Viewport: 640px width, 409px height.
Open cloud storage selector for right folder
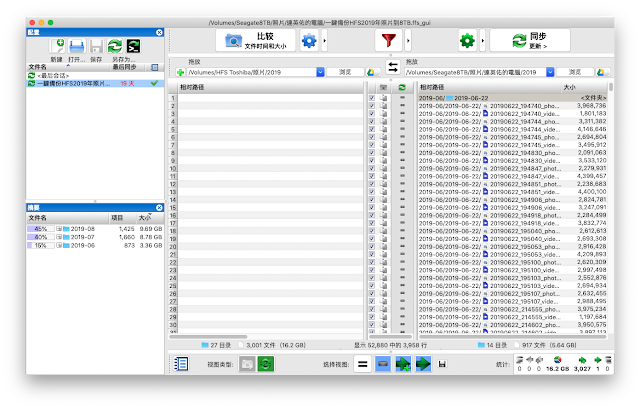[603, 72]
